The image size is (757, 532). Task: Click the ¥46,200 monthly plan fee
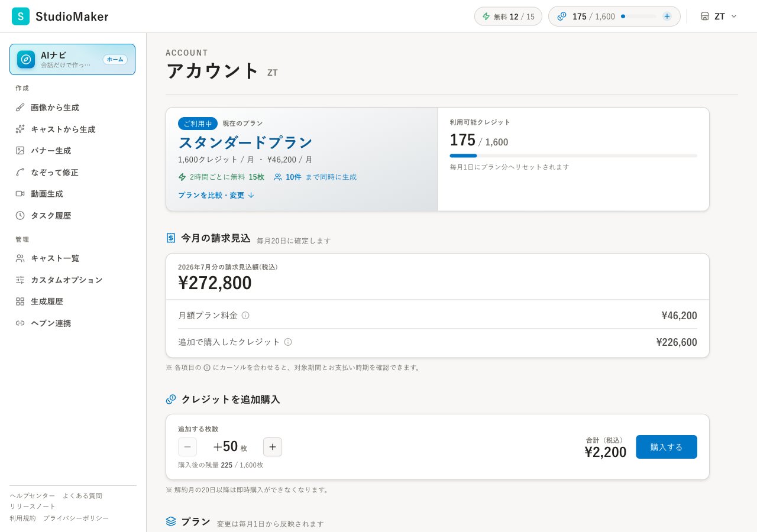[680, 315]
